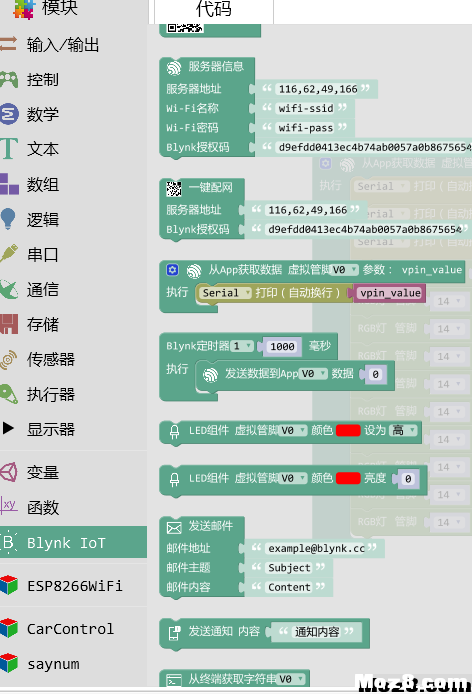Open the 通信 satellite icon
The image size is (472, 694).
coord(8,289)
